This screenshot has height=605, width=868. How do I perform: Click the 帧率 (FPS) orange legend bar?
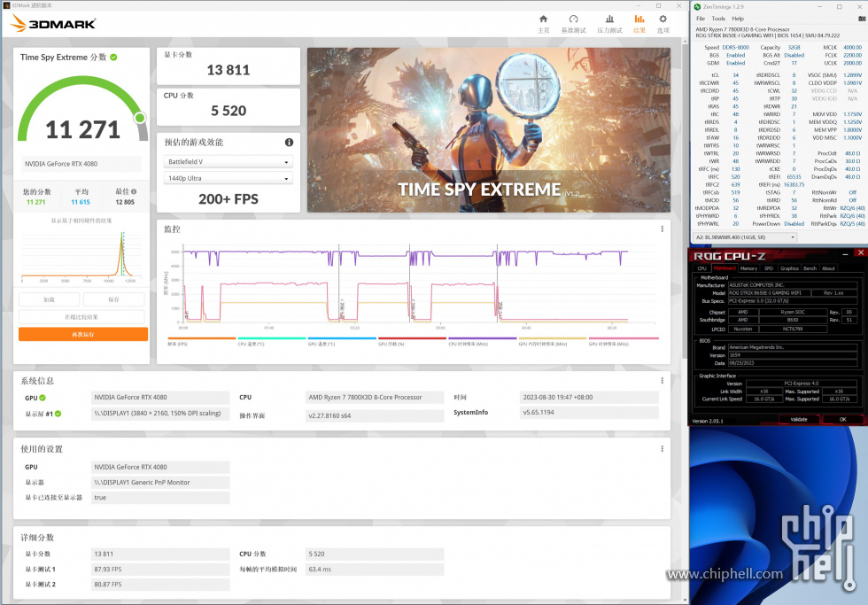202,338
